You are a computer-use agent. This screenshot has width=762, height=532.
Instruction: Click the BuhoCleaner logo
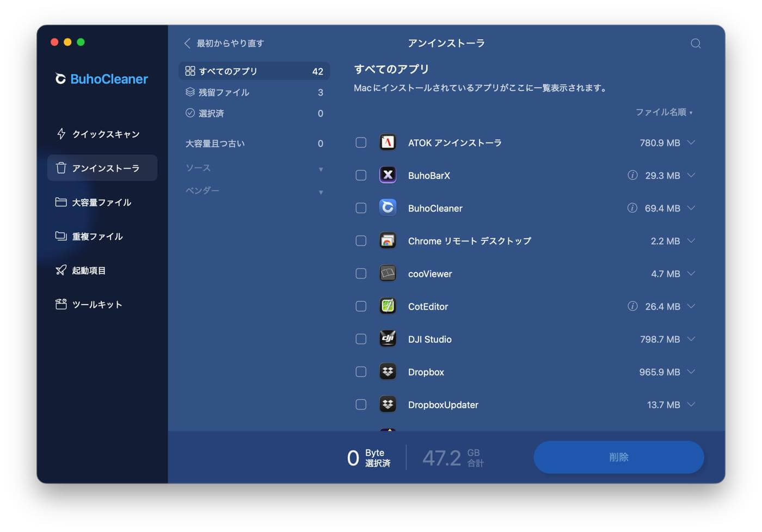(101, 79)
